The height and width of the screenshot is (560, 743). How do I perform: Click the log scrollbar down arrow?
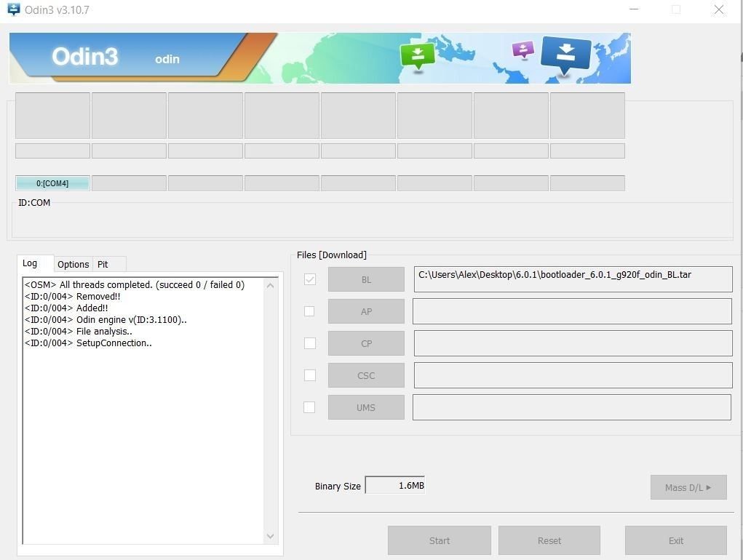click(x=270, y=536)
